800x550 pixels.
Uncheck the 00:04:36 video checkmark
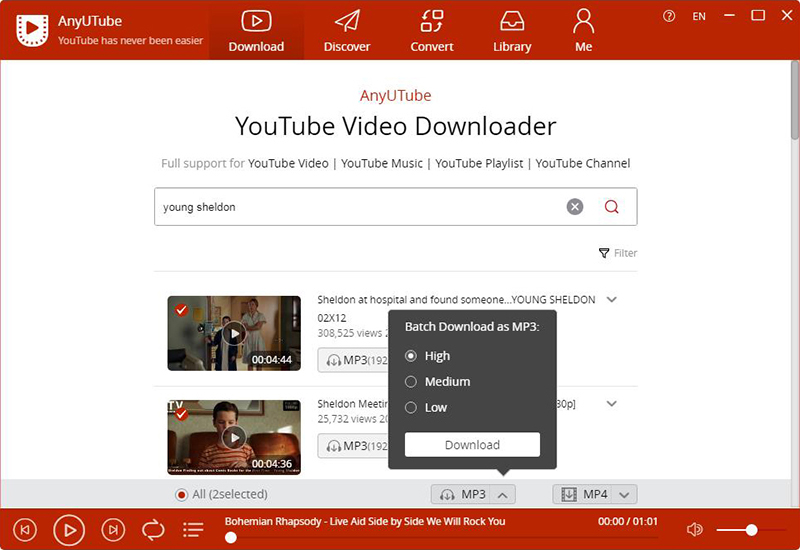181,414
